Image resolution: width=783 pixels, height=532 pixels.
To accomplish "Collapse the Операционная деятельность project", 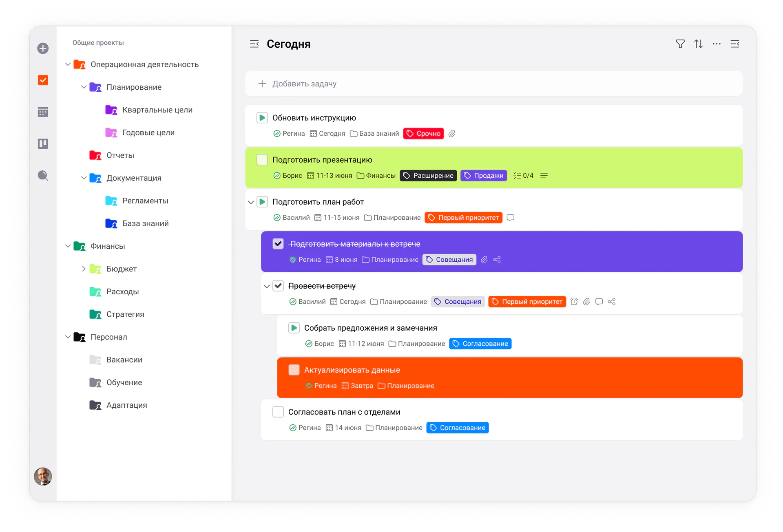I will point(68,64).
